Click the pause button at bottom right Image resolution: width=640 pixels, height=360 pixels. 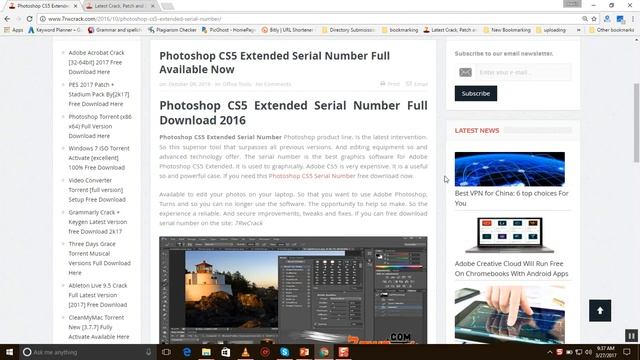tap(631, 336)
